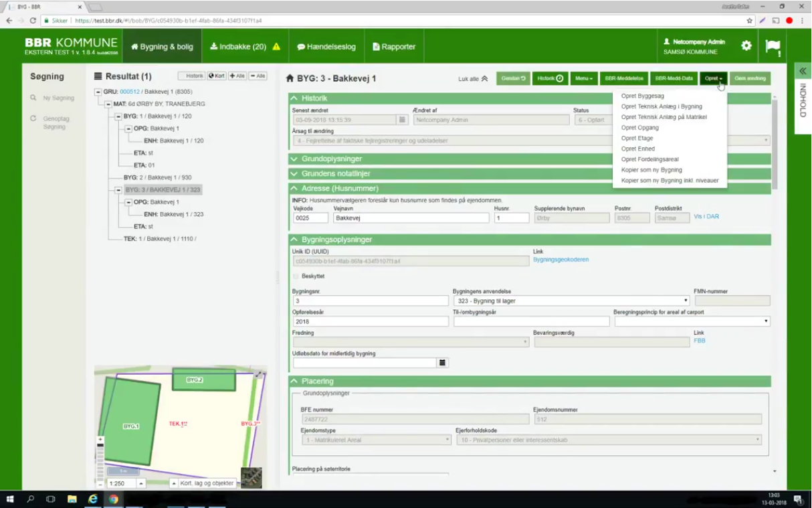Image resolution: width=812 pixels, height=508 pixels.
Task: Open Kort, lag og objekter panel
Action: coord(202,483)
